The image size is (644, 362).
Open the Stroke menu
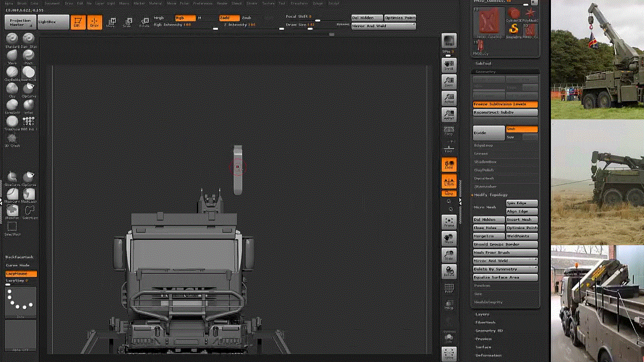tap(252, 3)
